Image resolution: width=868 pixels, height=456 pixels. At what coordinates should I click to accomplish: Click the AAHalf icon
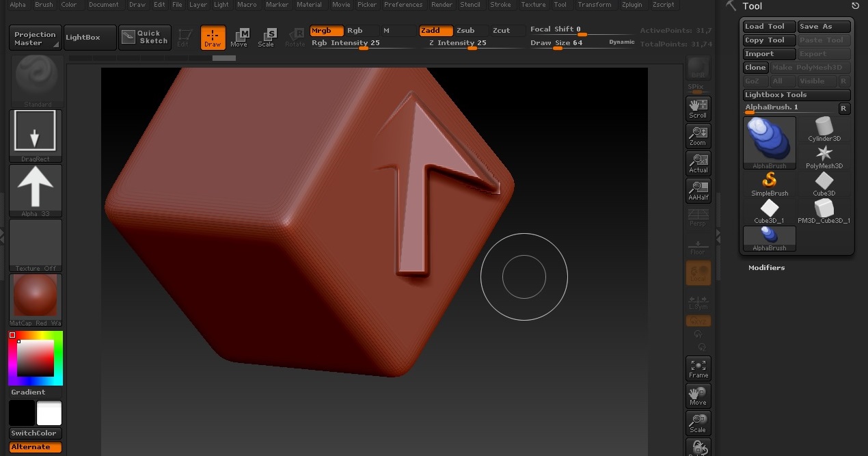coord(698,190)
